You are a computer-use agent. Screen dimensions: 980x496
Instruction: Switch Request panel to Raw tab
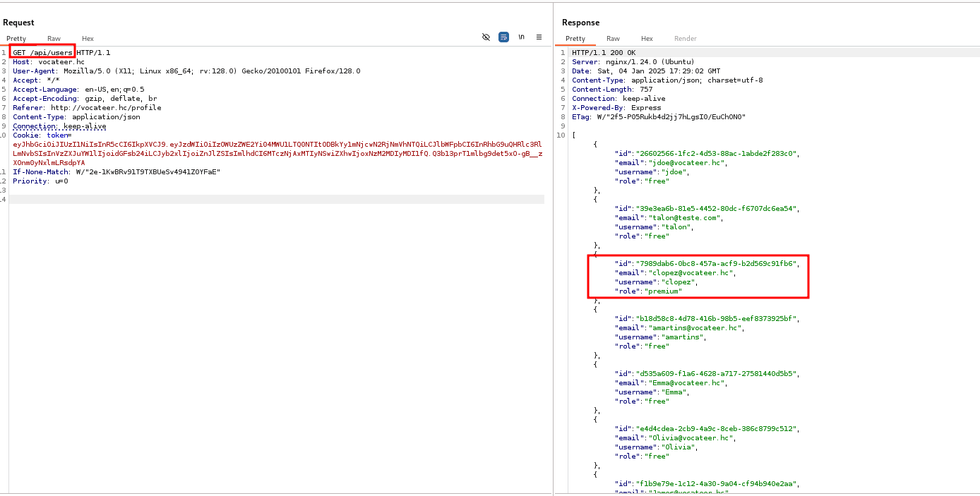[54, 39]
